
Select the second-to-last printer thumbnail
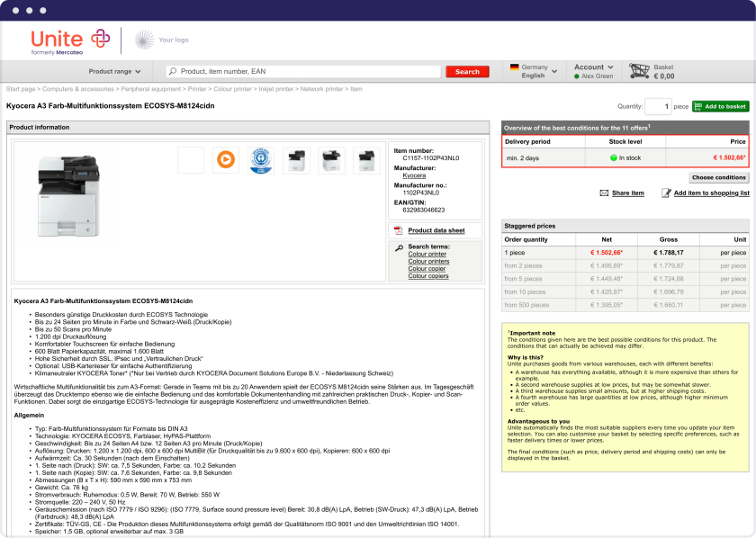coord(331,160)
